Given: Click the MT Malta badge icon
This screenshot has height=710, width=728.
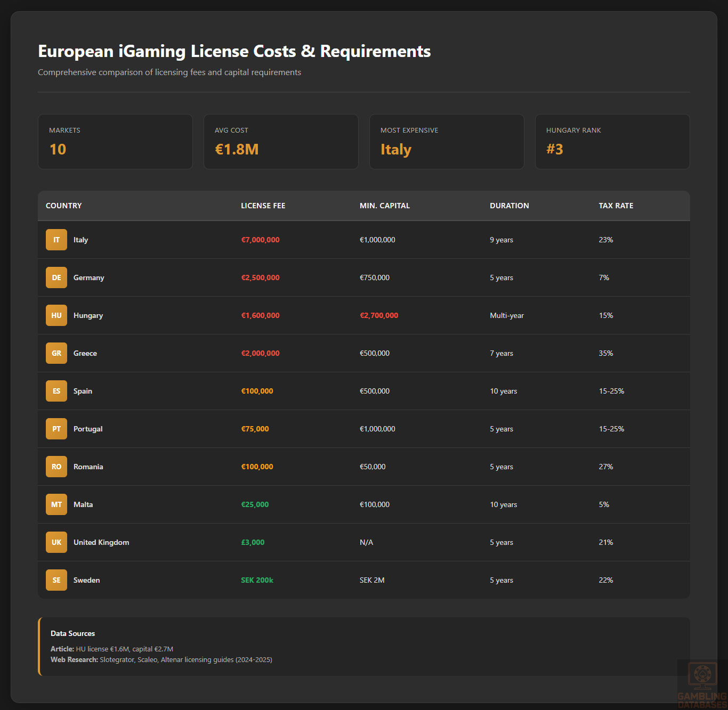Looking at the screenshot, I should coord(56,504).
